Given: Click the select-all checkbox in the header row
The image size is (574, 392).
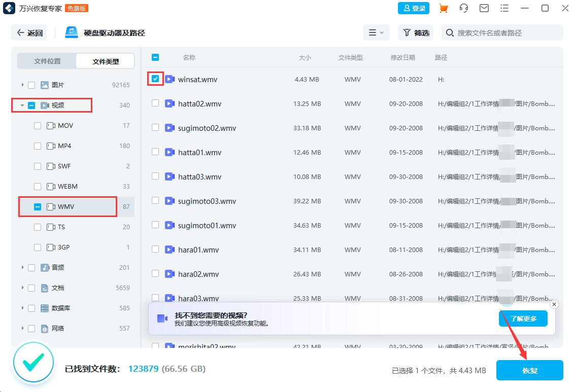Looking at the screenshot, I should [x=155, y=57].
